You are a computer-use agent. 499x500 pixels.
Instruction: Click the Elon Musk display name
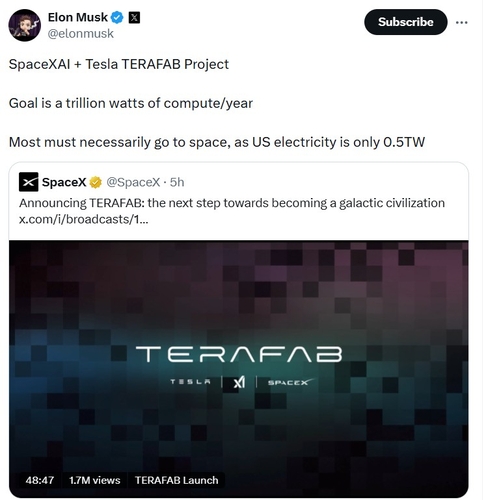click(x=77, y=17)
